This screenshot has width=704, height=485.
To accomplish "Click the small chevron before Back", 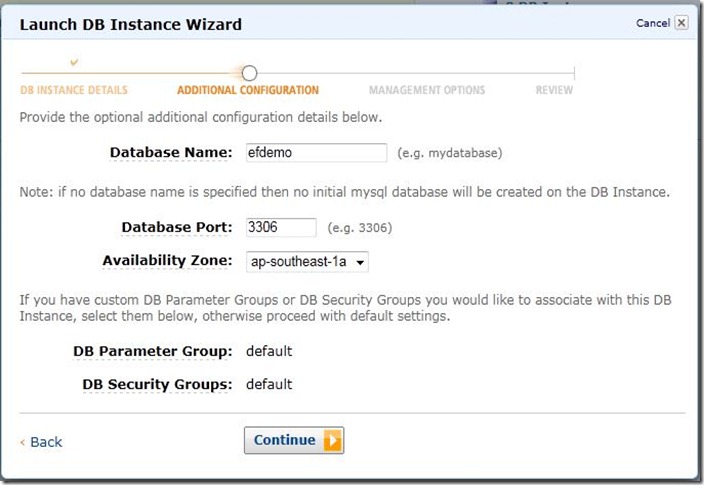I will pyautogui.click(x=23, y=442).
